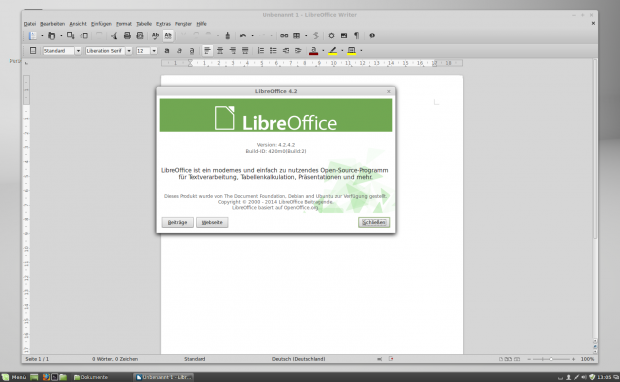Screen dimensions: 620x382
Task: Toggle Nonprinting Characters pilcrow icon
Action: (357, 36)
